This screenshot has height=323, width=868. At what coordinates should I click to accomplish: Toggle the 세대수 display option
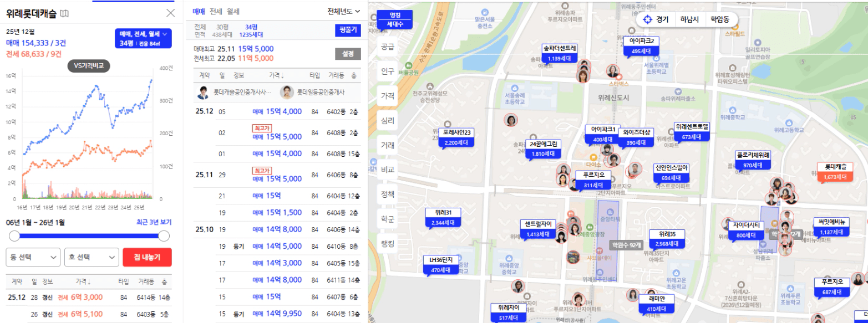[x=395, y=24]
